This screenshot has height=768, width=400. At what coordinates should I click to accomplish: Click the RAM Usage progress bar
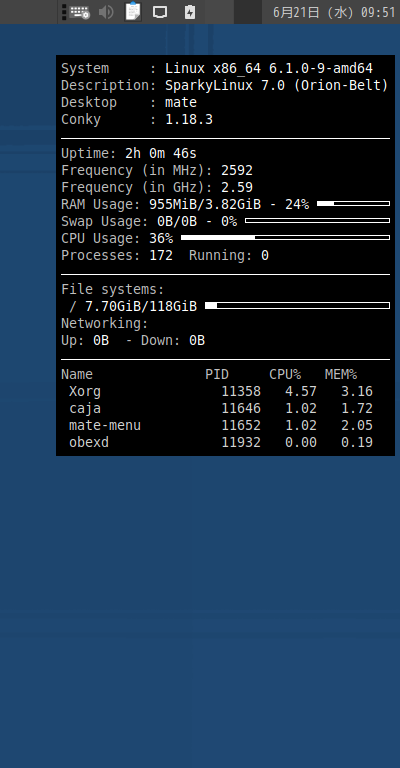(x=353, y=203)
